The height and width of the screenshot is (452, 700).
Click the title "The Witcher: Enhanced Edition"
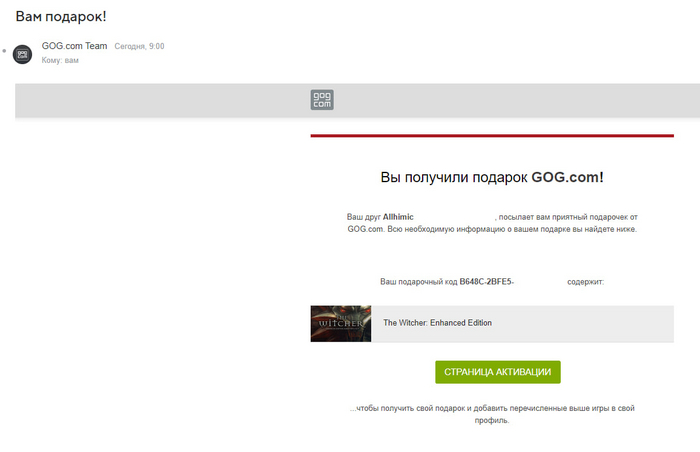click(437, 323)
